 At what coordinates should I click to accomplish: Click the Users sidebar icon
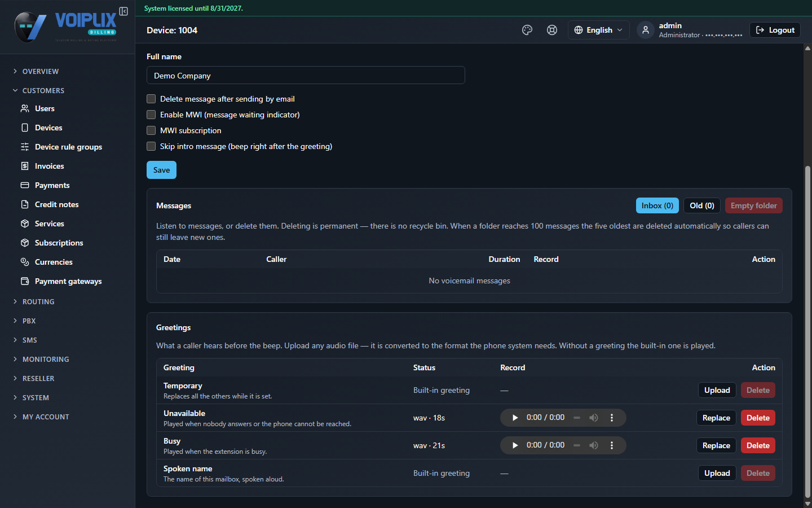pos(25,108)
